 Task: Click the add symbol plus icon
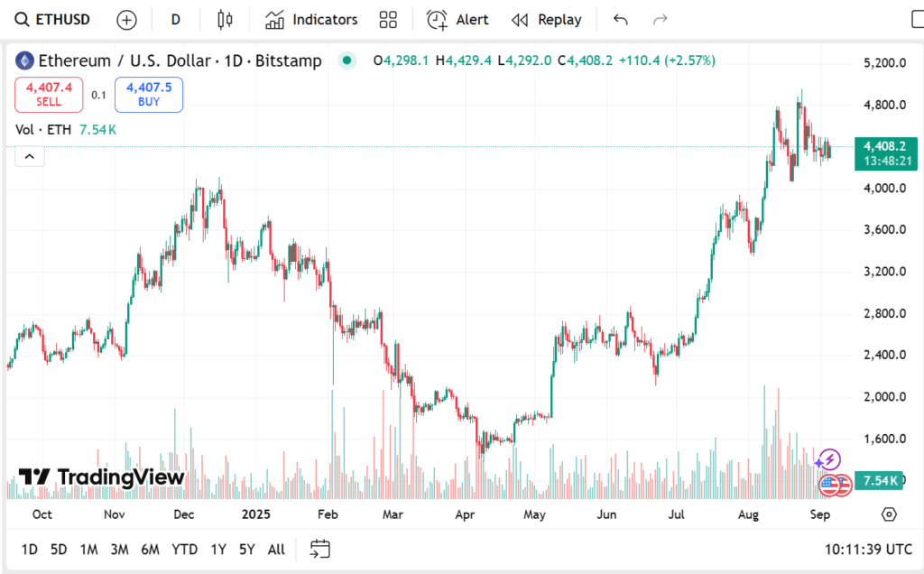click(126, 20)
